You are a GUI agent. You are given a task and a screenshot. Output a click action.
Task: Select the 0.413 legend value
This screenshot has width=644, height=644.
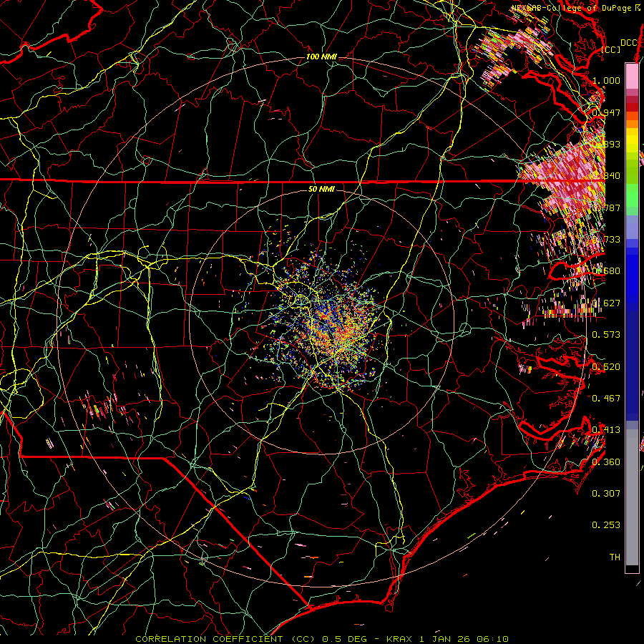point(606,429)
